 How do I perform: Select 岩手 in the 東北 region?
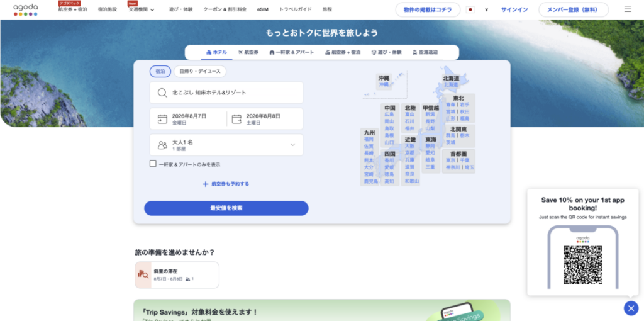[465, 105]
